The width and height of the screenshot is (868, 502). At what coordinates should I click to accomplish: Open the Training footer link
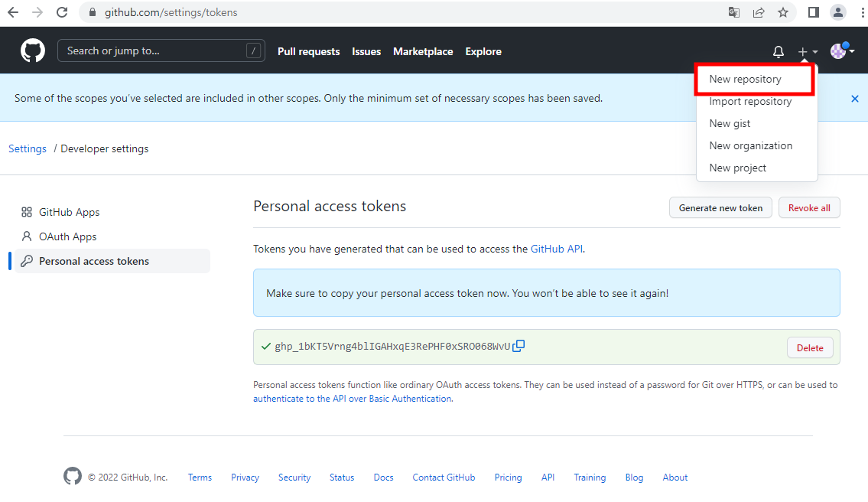(x=590, y=477)
